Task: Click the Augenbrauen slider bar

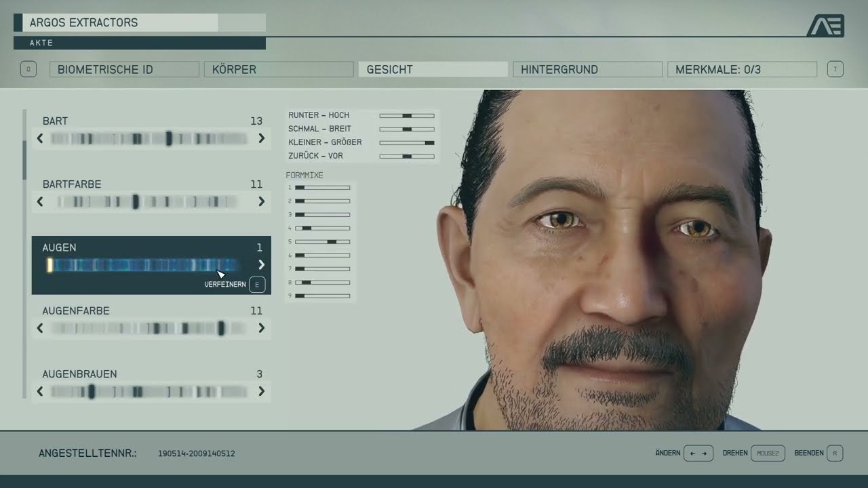Action: pos(150,391)
